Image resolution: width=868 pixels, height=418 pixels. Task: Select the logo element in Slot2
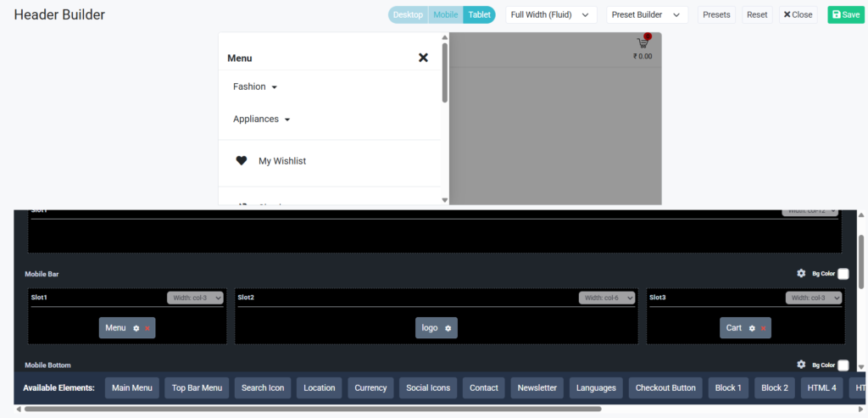[430, 328]
